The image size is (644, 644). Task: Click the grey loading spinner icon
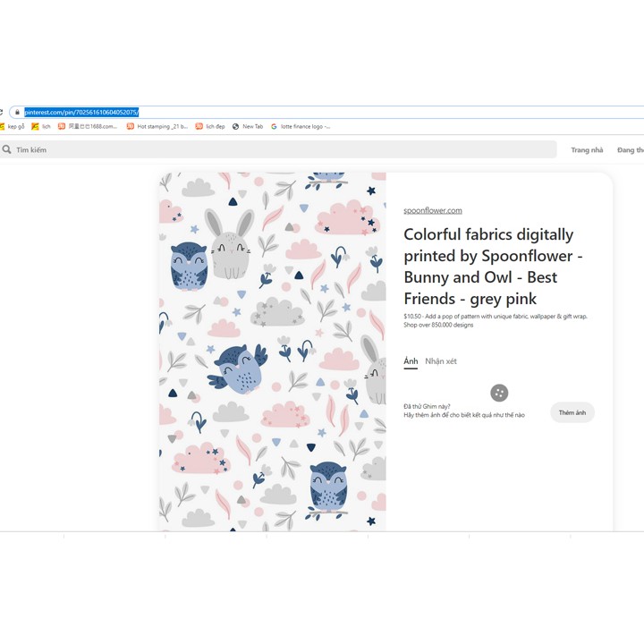pyautogui.click(x=499, y=393)
